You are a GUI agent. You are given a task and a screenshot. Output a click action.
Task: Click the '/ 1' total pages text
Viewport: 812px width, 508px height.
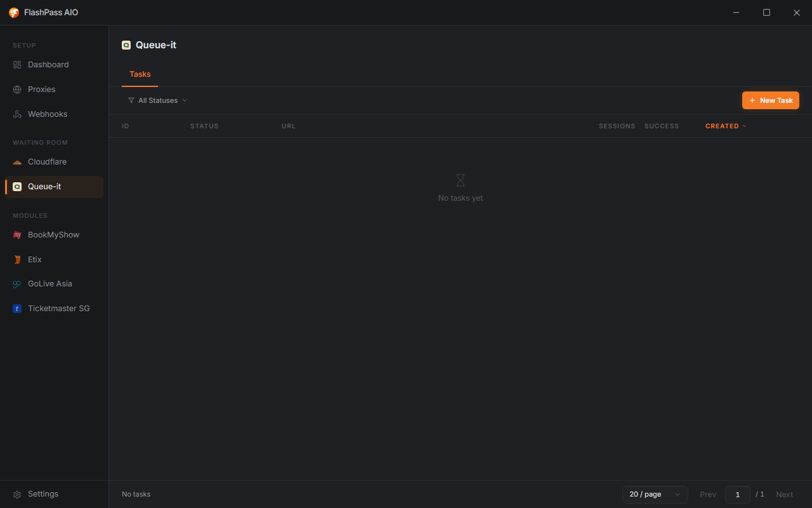point(760,494)
